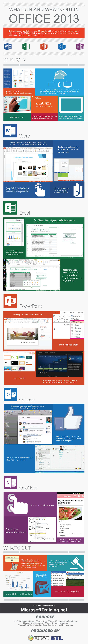
Task: Select Combine in Merge Shapes menu
Action: (78, 328)
